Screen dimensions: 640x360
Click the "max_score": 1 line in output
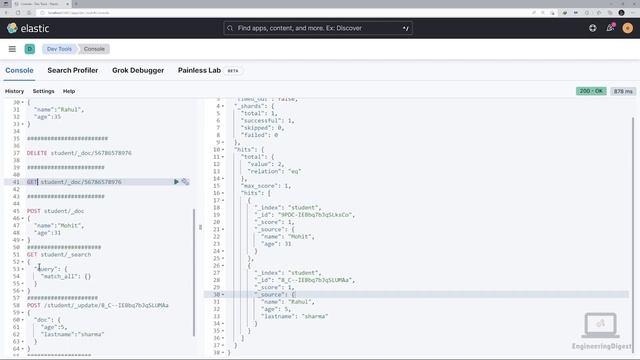coord(266,186)
